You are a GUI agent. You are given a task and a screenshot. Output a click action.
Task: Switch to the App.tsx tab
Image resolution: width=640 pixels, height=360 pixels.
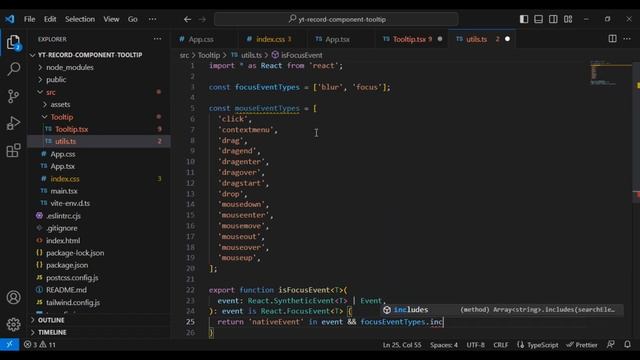pos(337,39)
